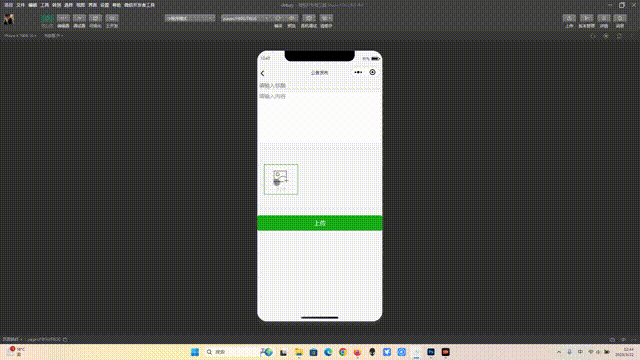Open Google Chrome from the taskbar
This screenshot has height=360, width=640.
click(342, 352)
